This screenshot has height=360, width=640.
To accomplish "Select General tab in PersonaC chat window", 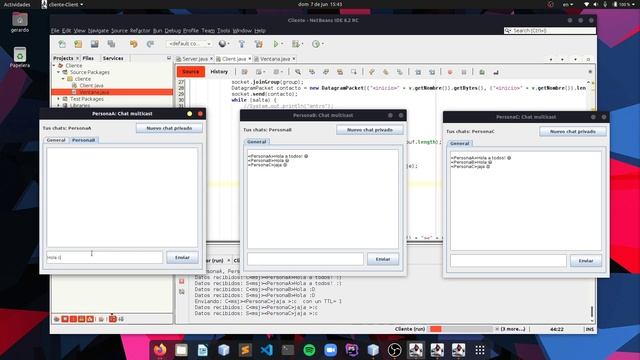I will pos(460,143).
